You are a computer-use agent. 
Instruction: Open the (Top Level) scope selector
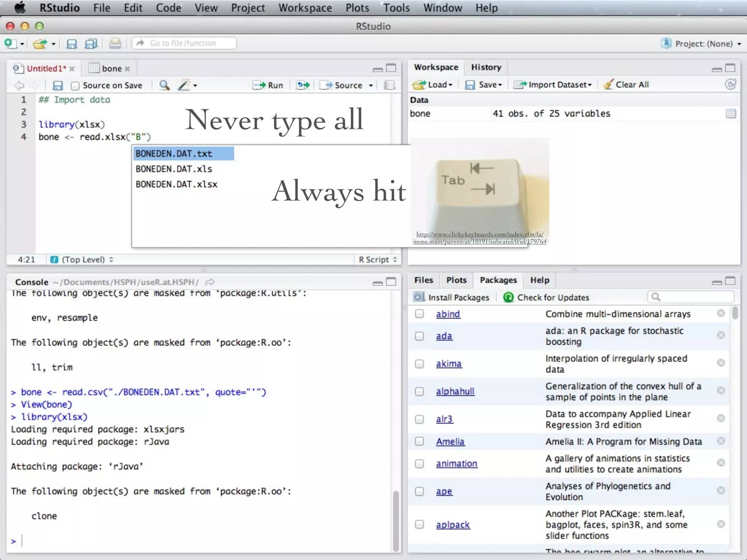click(x=82, y=260)
